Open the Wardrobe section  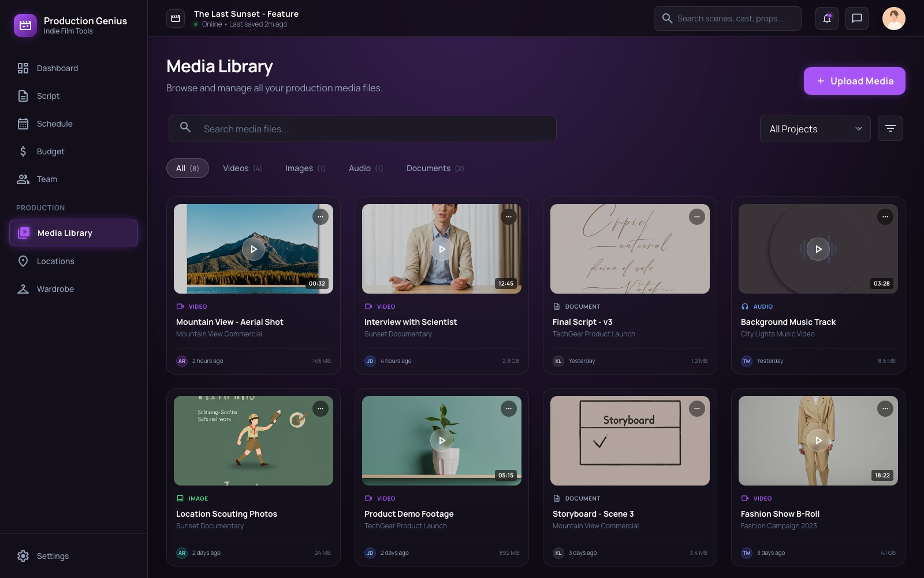(73, 289)
